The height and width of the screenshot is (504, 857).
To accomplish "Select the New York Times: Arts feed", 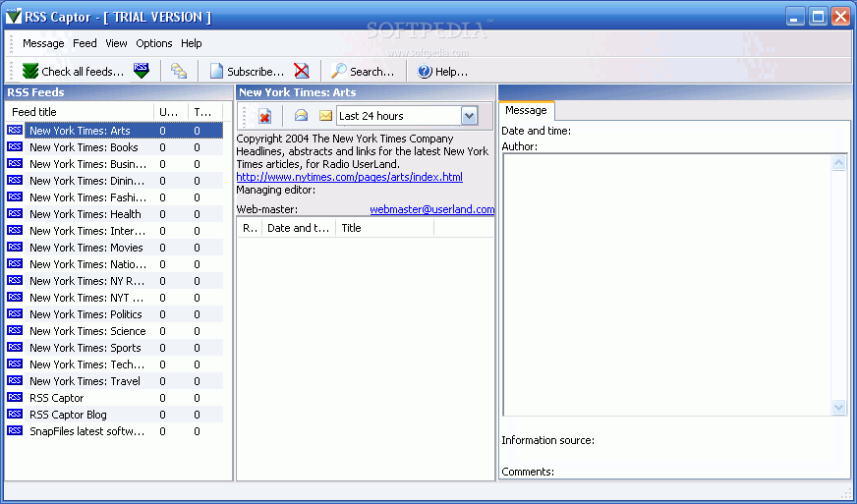I will pos(115,131).
